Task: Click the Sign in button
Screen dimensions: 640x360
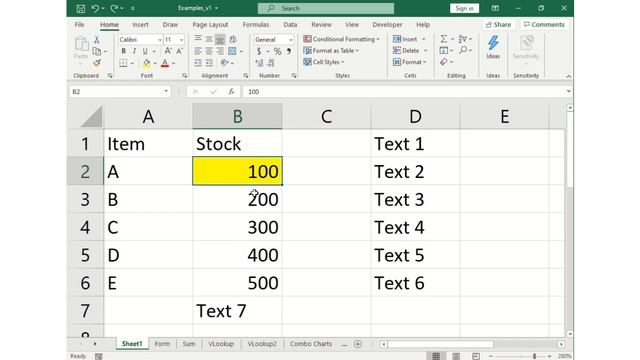Action: point(464,8)
